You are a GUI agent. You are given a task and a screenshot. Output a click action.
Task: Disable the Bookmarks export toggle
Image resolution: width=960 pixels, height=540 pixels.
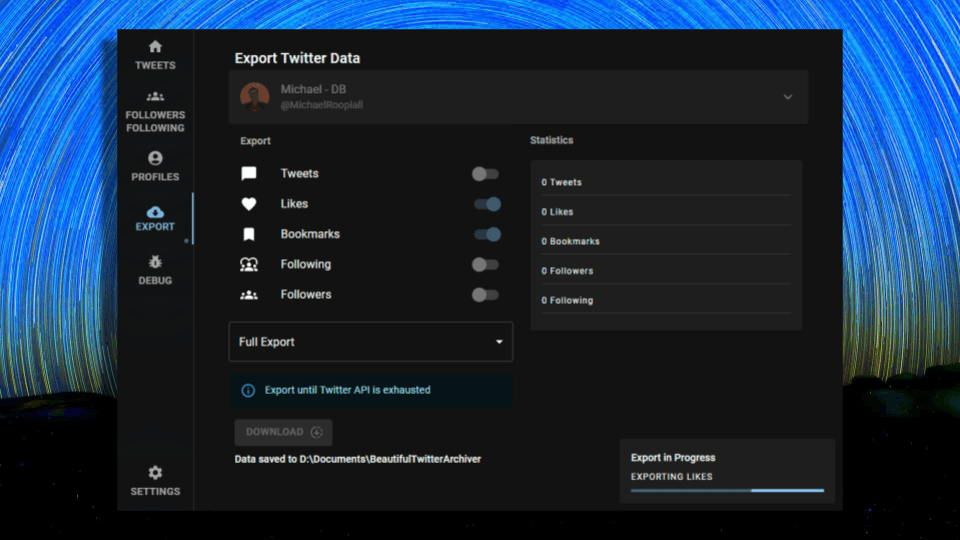click(x=487, y=234)
